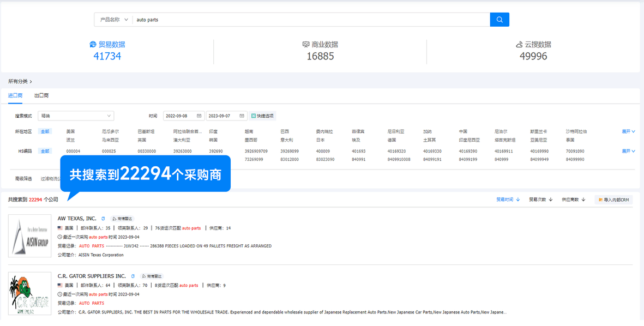Screen dimensions: 644x326
Task: Select the 全部 filter for HS编码
Action: click(44, 151)
